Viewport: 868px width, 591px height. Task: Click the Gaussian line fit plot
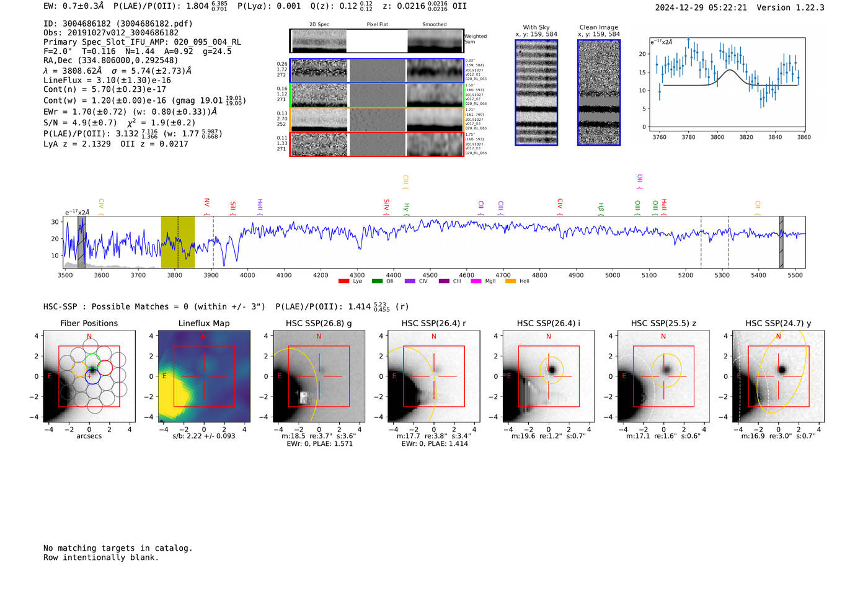tap(727, 84)
